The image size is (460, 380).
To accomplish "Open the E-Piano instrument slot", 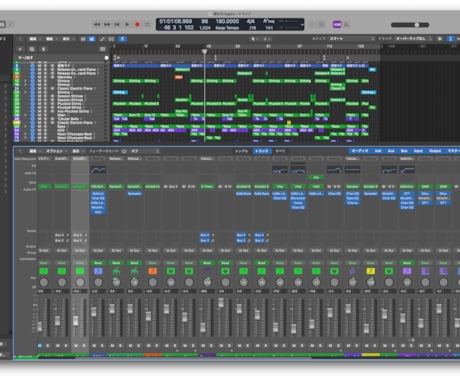I will pyautogui.click(x=207, y=186).
